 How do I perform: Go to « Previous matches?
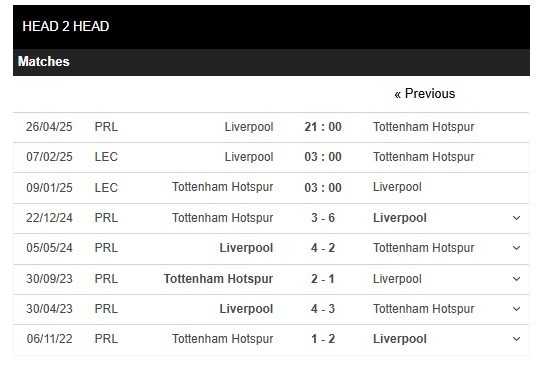click(425, 94)
